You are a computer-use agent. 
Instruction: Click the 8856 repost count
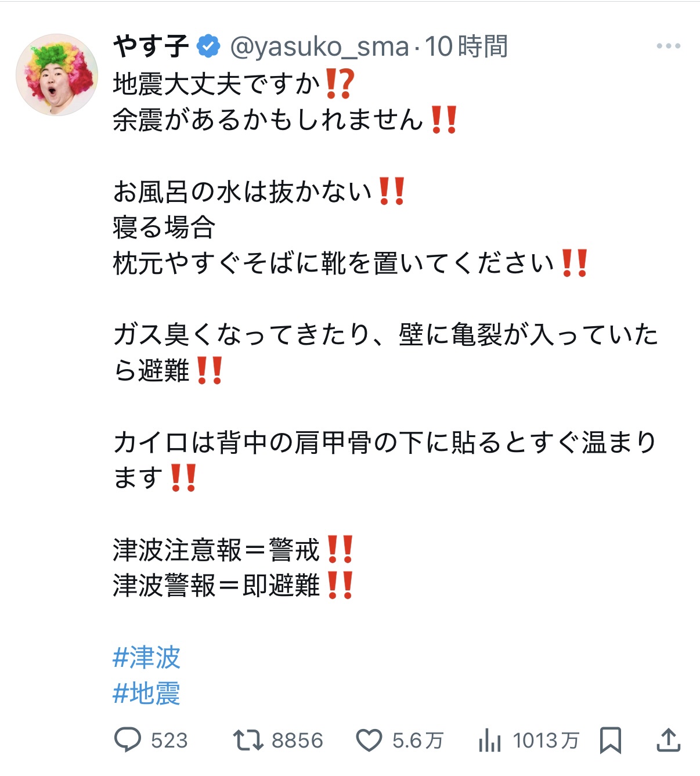(x=297, y=741)
